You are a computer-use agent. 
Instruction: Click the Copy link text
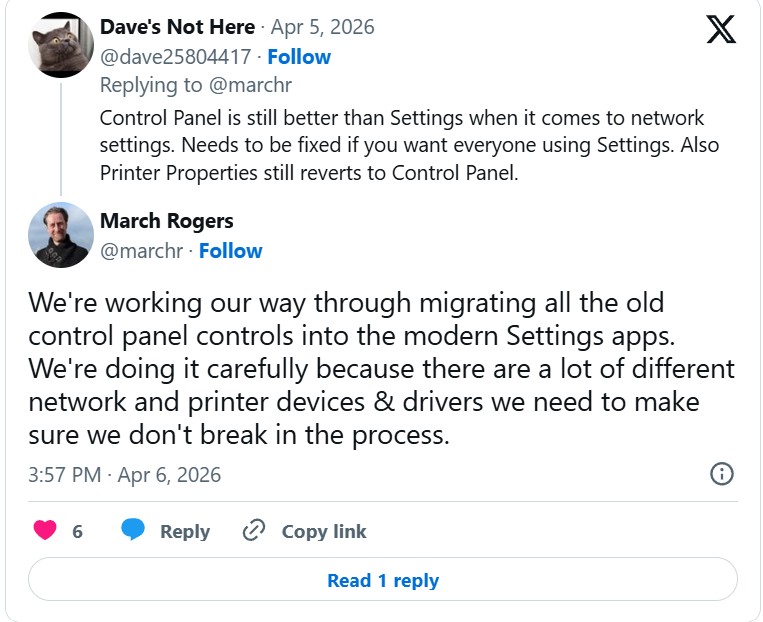pyautogui.click(x=324, y=531)
